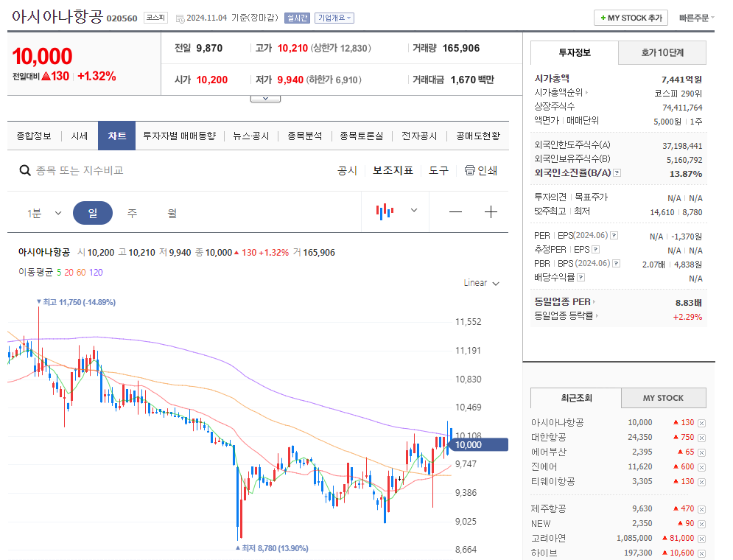
Task: Click the 공시 chart option
Action: point(347,171)
